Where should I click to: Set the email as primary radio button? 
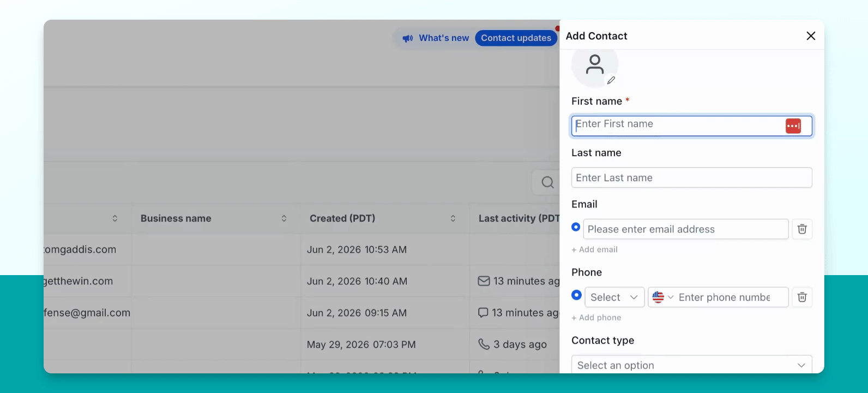point(576,227)
